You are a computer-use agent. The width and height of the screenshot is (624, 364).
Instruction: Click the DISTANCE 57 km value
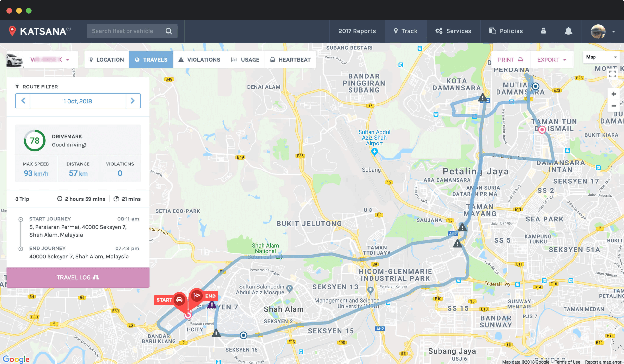pos(78,173)
